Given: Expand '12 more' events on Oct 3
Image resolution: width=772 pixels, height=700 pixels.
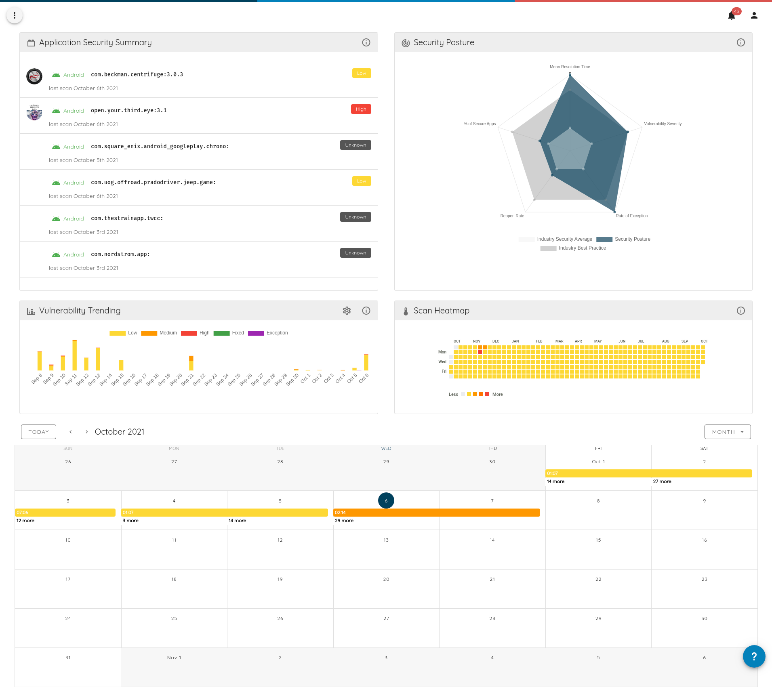Looking at the screenshot, I should point(25,521).
